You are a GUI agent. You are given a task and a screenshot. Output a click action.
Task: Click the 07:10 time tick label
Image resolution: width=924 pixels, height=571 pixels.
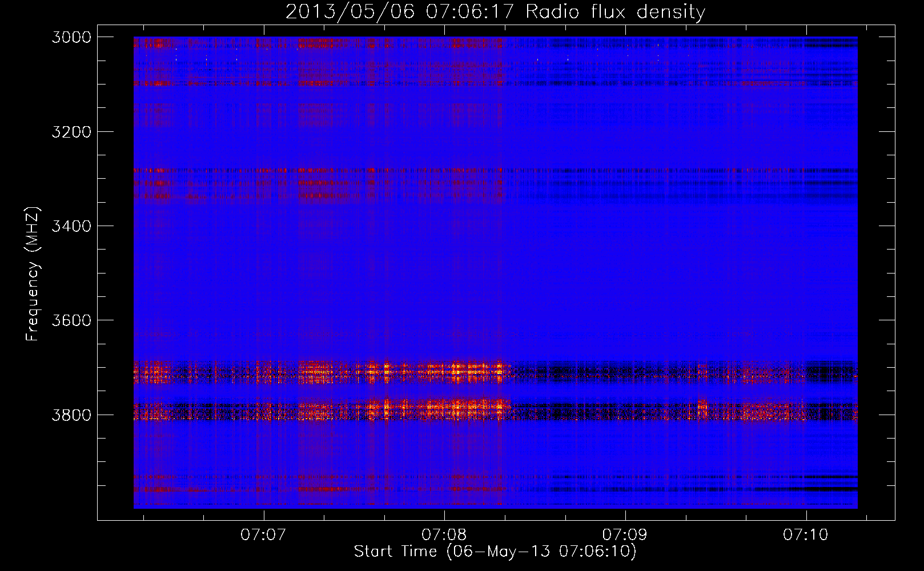point(806,534)
